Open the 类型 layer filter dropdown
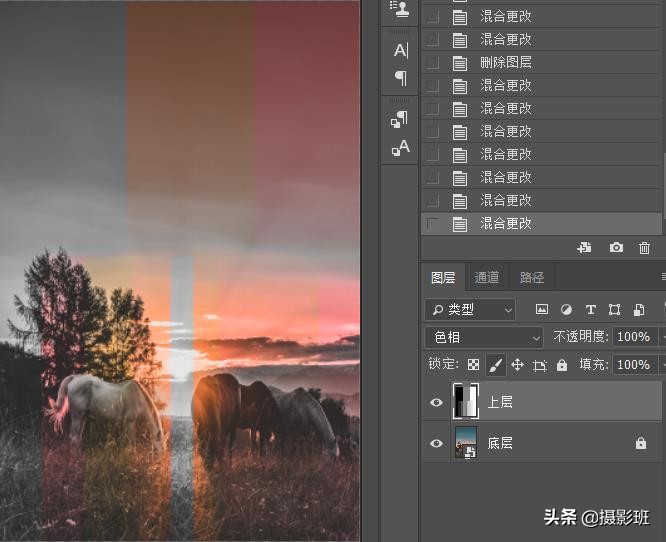 tap(470, 310)
